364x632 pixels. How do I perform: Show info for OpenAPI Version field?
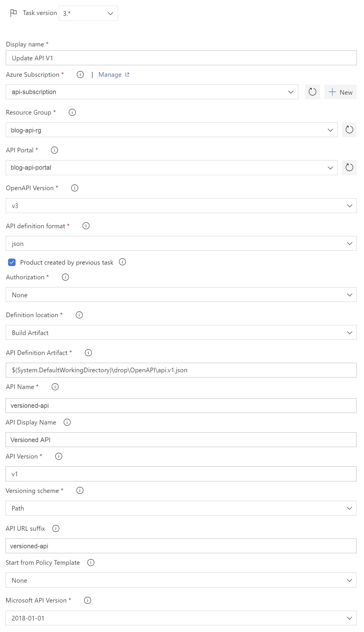(x=75, y=188)
